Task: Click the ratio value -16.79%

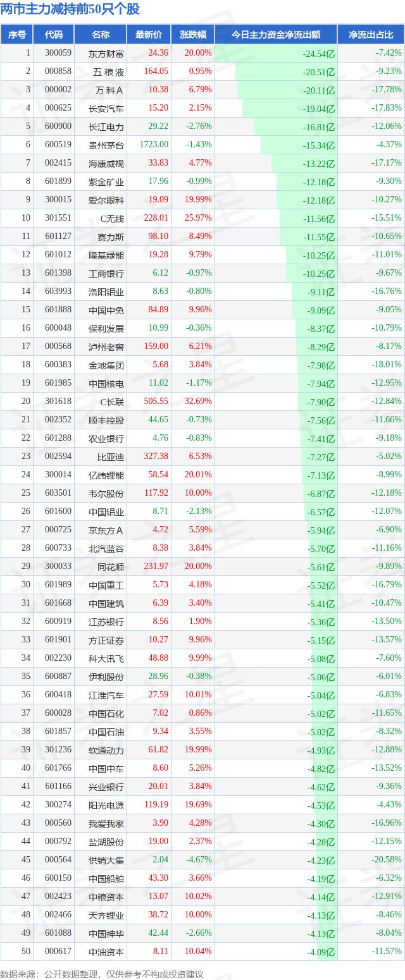Action: click(387, 585)
